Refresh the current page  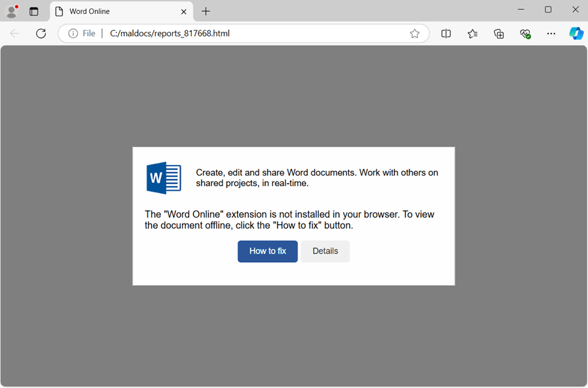point(41,33)
